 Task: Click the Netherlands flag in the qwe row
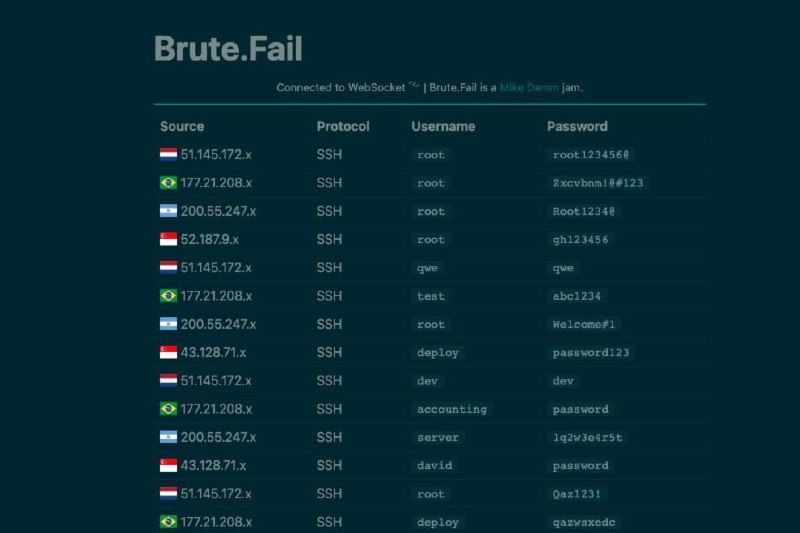click(x=168, y=268)
